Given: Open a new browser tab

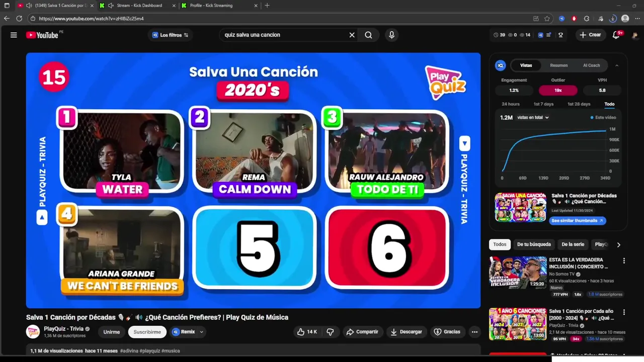Looking at the screenshot, I should click(267, 6).
